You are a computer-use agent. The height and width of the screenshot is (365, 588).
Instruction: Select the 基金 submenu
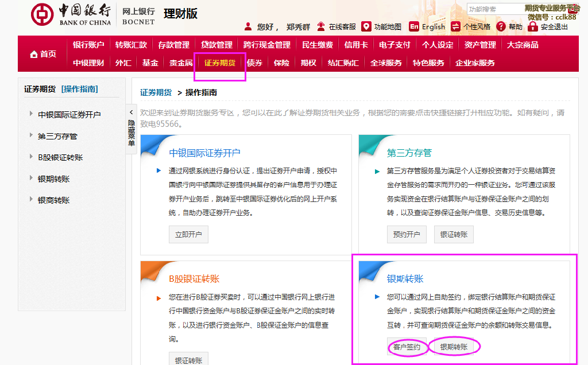tap(150, 63)
